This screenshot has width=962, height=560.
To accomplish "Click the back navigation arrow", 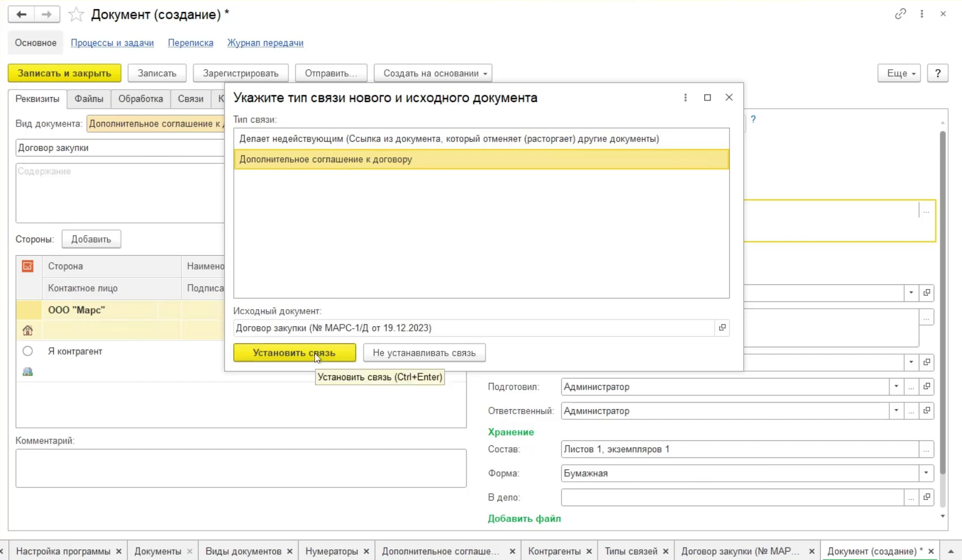I will coord(21,15).
